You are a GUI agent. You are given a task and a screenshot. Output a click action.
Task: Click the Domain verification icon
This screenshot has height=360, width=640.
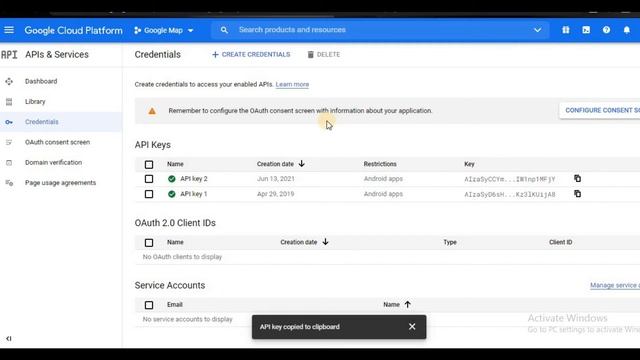click(9, 162)
